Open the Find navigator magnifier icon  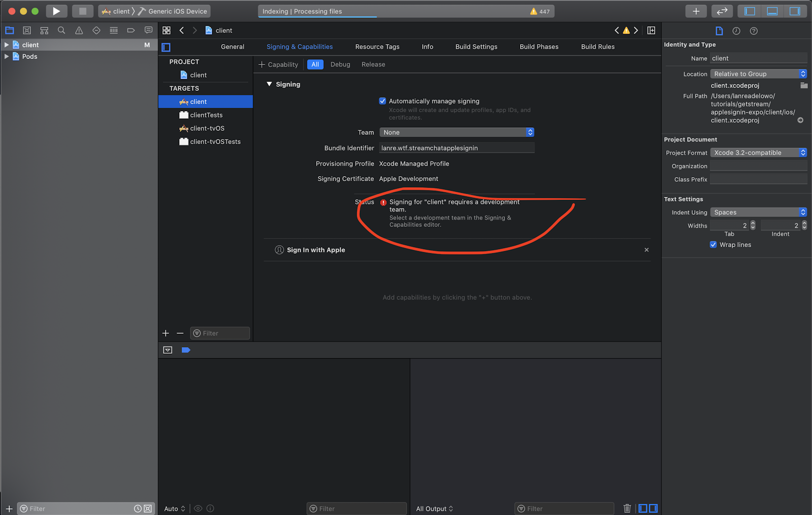[x=61, y=30]
